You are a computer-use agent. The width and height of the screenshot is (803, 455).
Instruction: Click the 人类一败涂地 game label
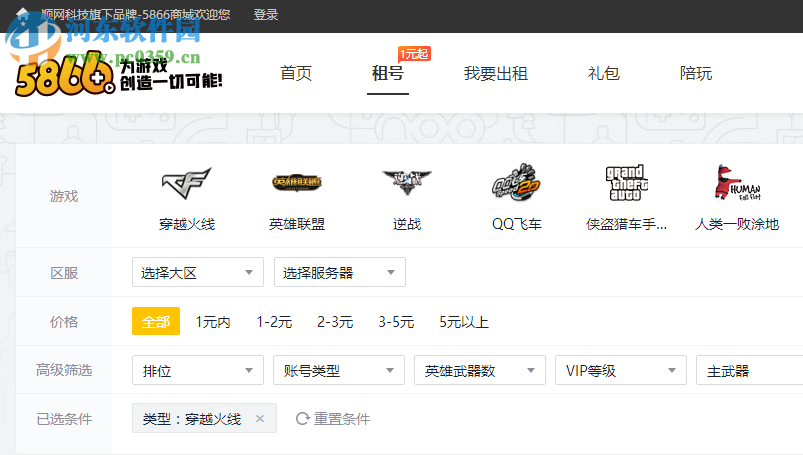737,224
